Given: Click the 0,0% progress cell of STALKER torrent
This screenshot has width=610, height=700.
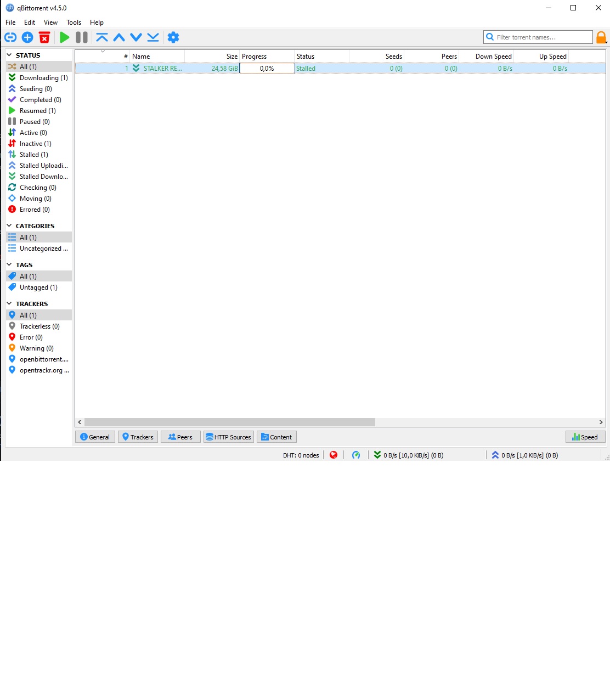Looking at the screenshot, I should pos(267,68).
